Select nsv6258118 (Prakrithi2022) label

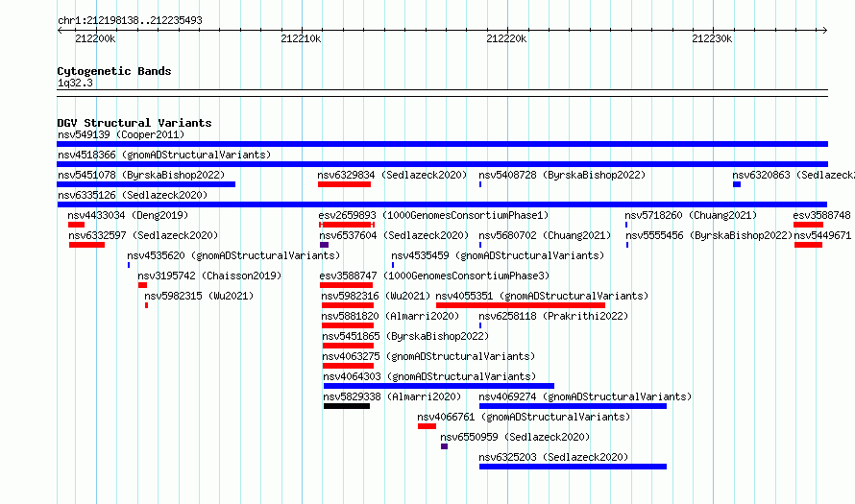553,316
